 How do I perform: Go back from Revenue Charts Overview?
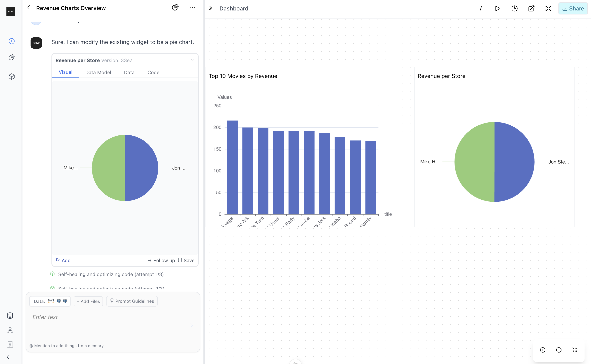29,7
